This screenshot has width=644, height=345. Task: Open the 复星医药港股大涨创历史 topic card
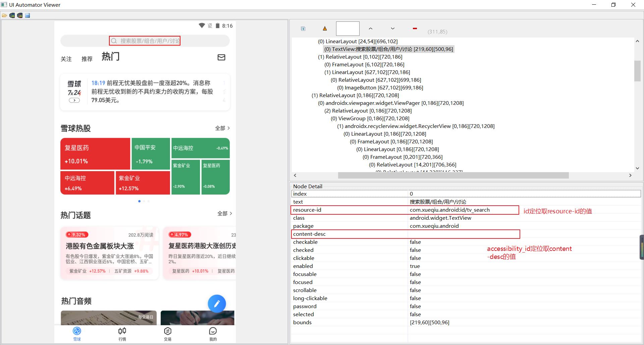[200, 253]
